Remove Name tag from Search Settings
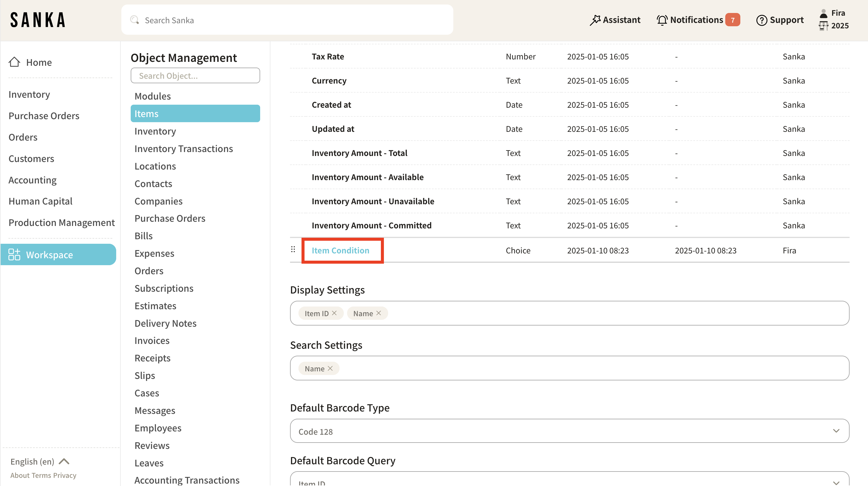 point(330,368)
